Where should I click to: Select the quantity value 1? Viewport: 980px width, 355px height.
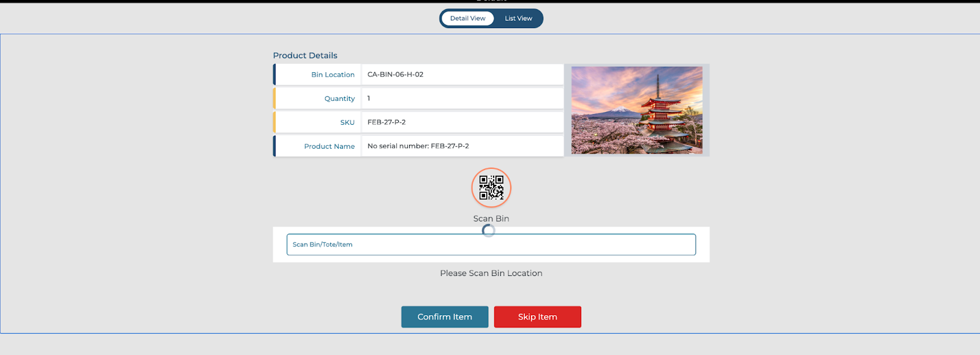point(369,99)
